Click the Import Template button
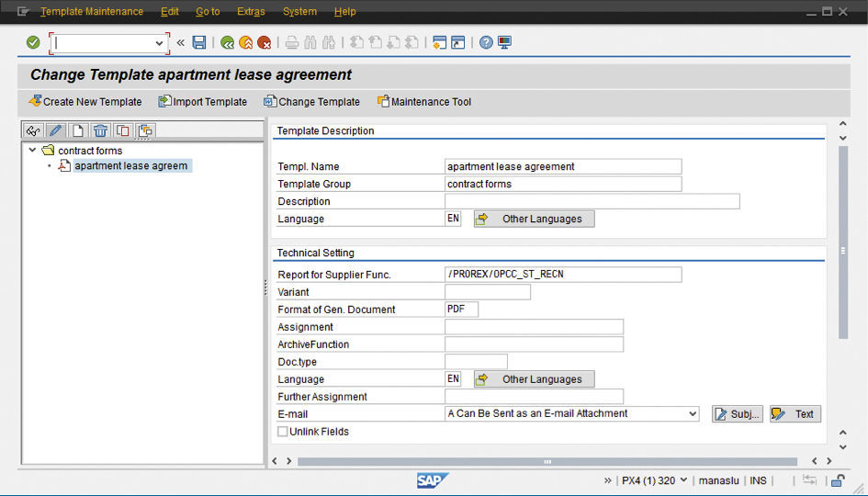 [202, 102]
